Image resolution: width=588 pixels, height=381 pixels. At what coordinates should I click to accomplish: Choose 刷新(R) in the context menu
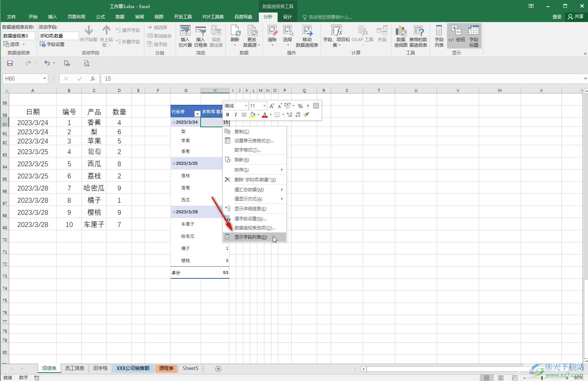click(254, 160)
